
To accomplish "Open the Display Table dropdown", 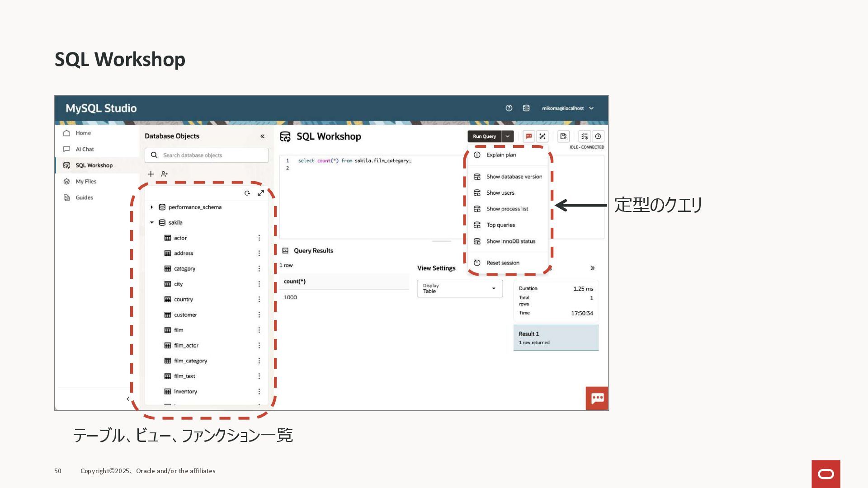I will pos(460,289).
